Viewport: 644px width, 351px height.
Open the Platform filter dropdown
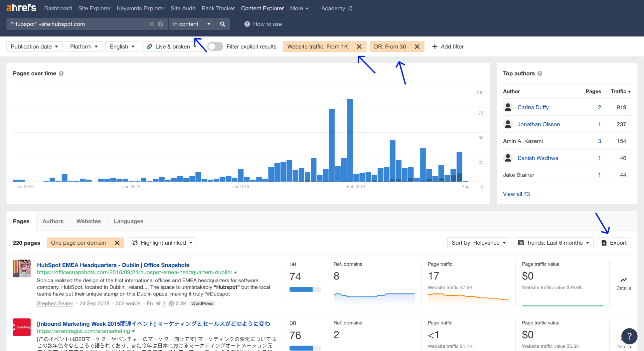84,47
